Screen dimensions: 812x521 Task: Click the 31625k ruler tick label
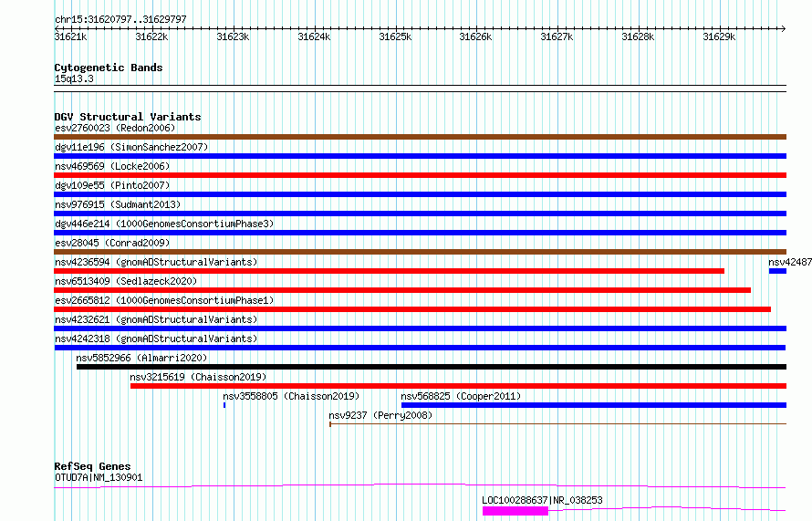pyautogui.click(x=395, y=37)
